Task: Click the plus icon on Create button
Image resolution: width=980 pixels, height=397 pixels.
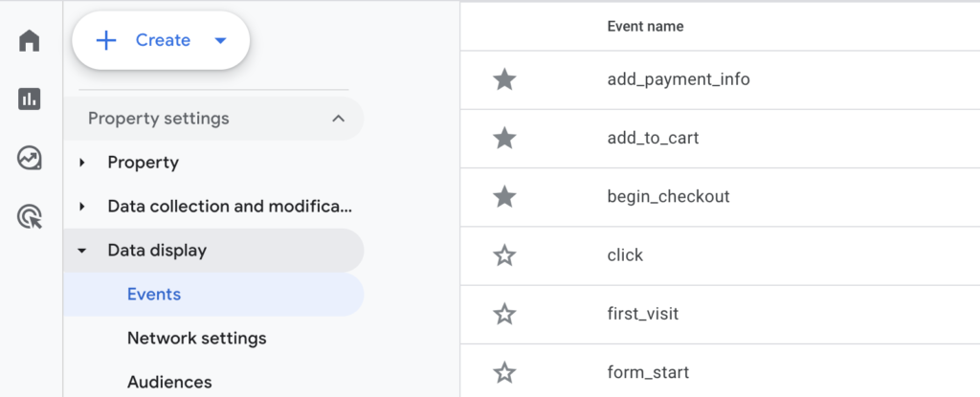Action: pyautogui.click(x=106, y=40)
